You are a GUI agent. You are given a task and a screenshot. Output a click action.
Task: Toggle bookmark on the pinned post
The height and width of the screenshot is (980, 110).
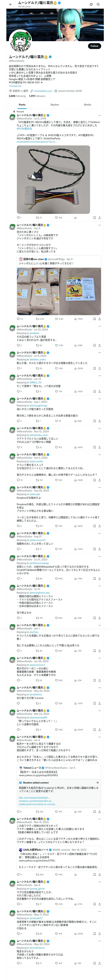[95, 218]
